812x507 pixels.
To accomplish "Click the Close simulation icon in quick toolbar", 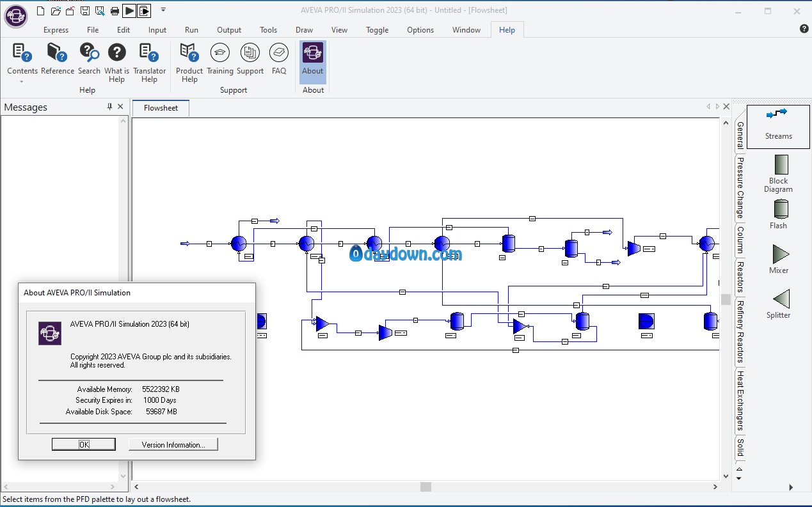I will coord(70,10).
